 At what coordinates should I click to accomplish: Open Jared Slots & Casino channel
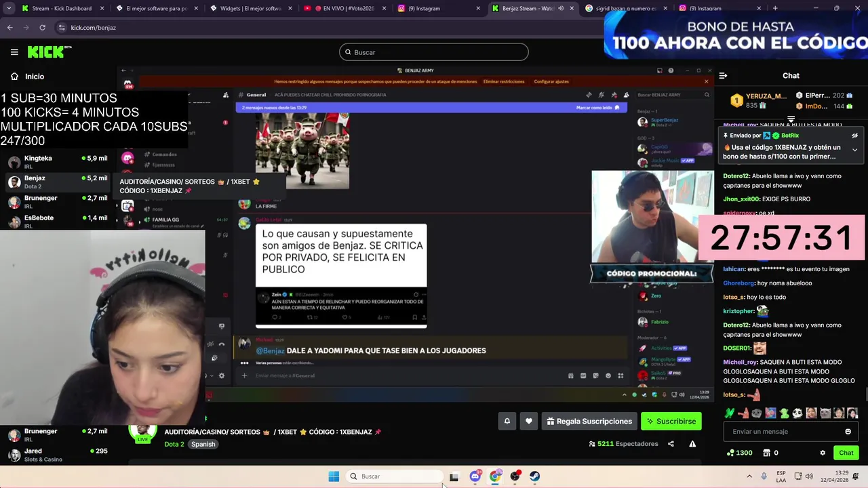tap(58, 455)
